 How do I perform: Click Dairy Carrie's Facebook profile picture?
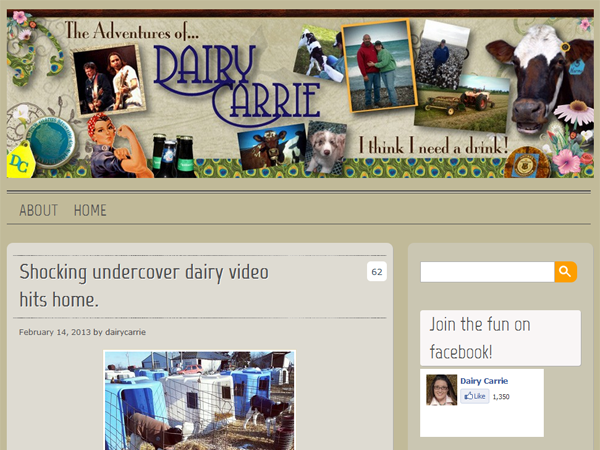click(442, 390)
